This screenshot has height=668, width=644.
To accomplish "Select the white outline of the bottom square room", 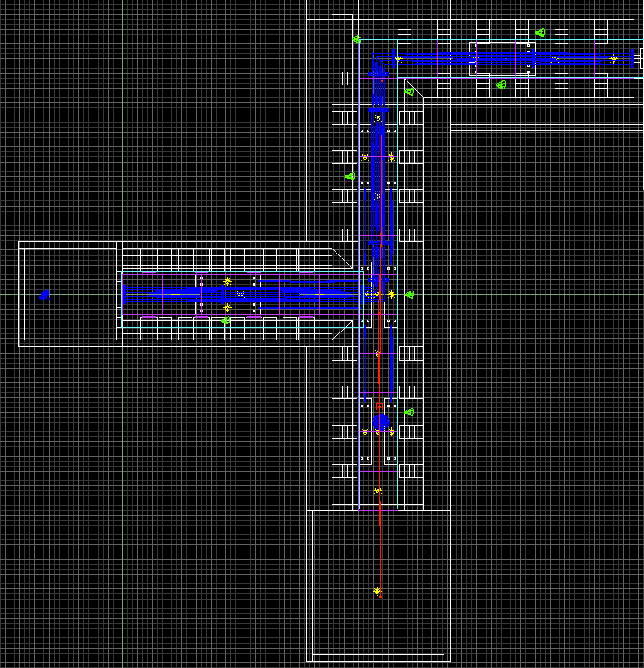I will pos(308,588).
